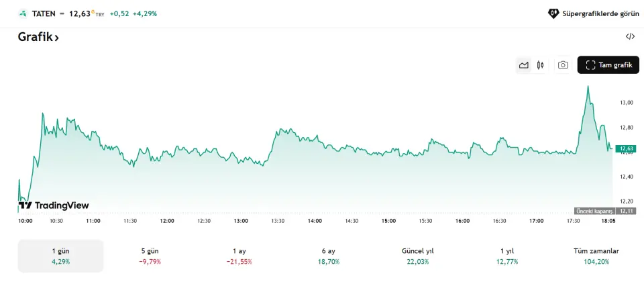Click the TradingView logo
The image size is (644, 284).
click(54, 205)
